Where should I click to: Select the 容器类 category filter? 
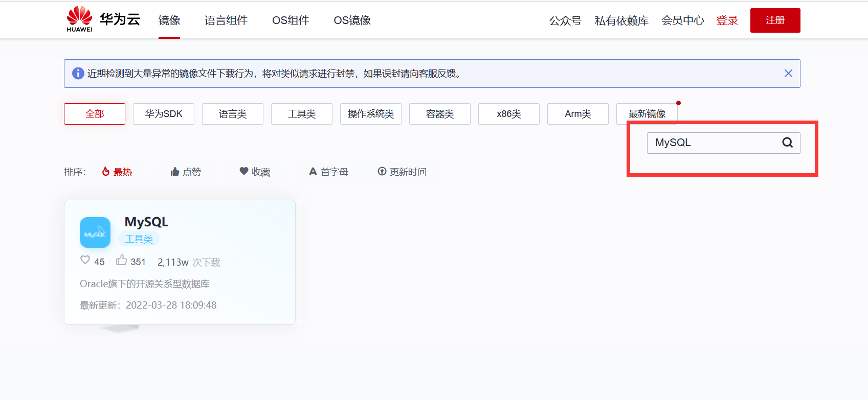click(x=440, y=114)
